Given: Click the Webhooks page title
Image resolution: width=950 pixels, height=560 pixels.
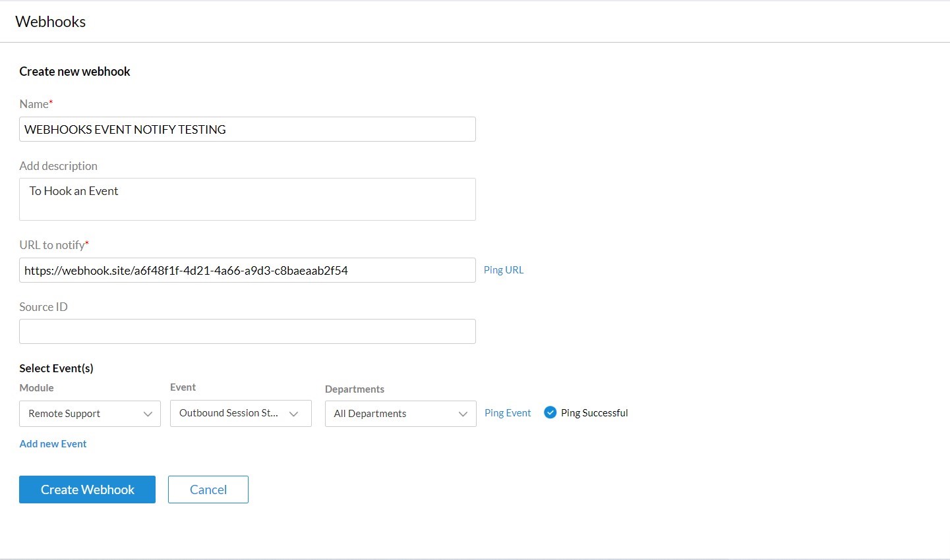Looking at the screenshot, I should [51, 22].
